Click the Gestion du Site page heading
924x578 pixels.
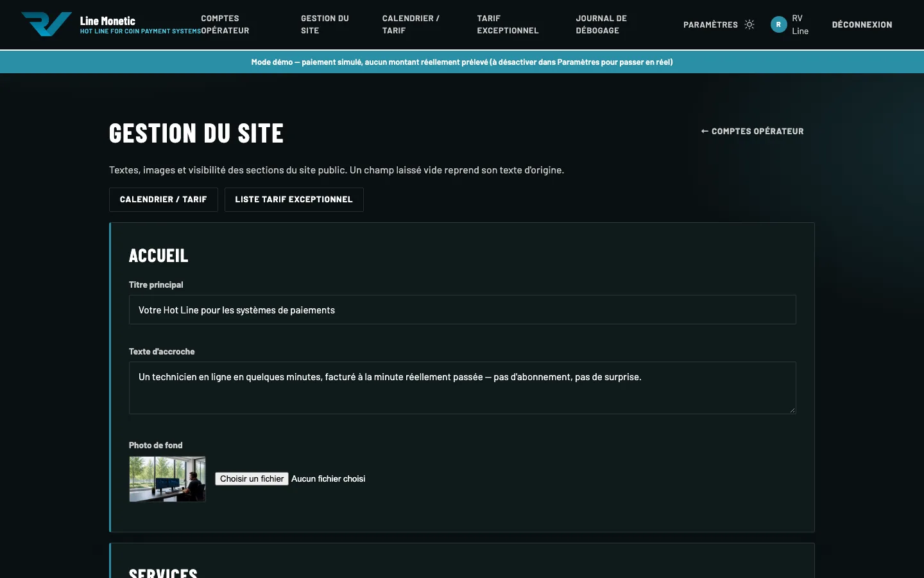coord(196,134)
